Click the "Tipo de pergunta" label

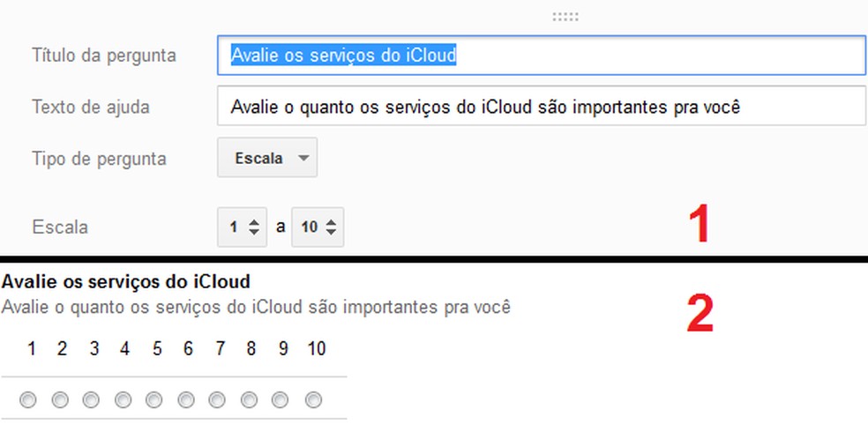point(99,160)
